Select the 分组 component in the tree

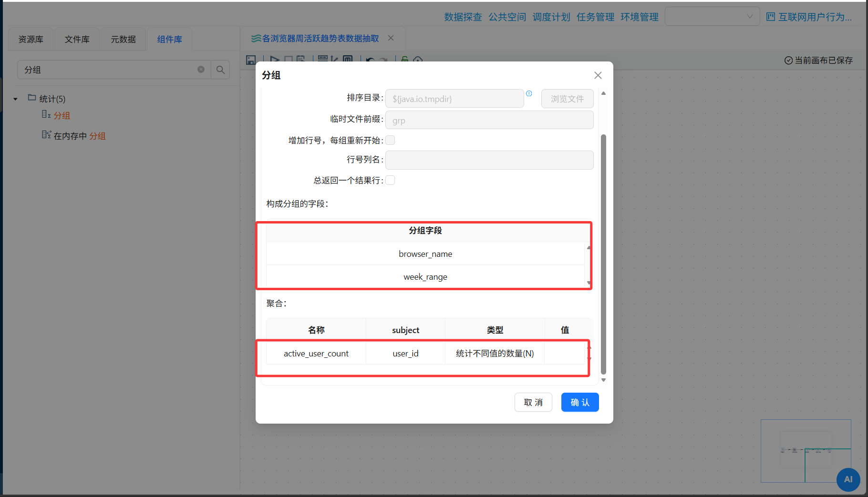click(62, 115)
